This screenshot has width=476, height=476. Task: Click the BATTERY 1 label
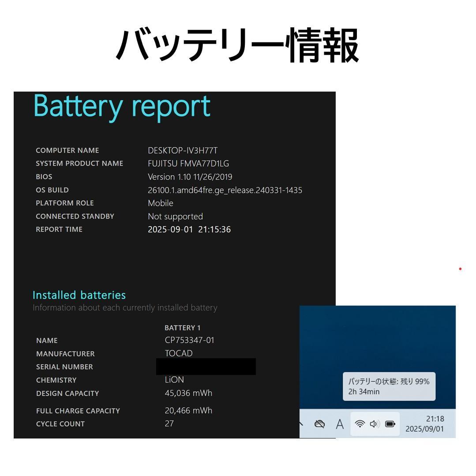(183, 328)
